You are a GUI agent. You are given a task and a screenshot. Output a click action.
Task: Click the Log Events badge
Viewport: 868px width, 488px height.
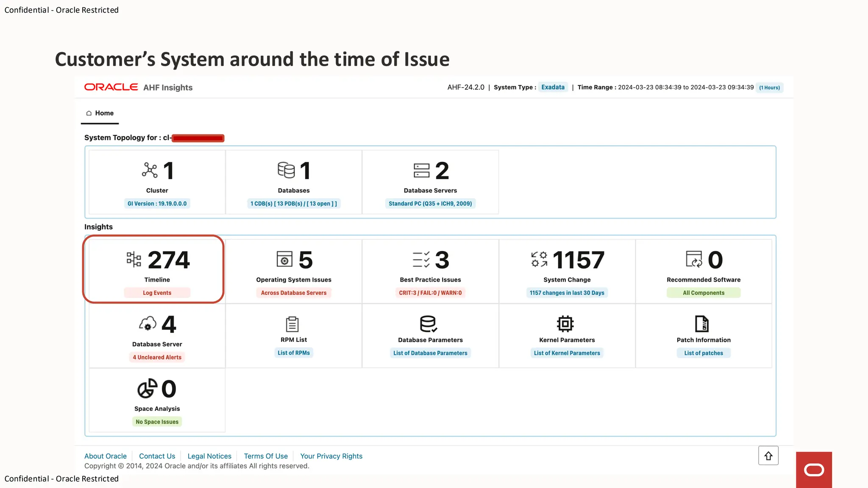(x=157, y=293)
